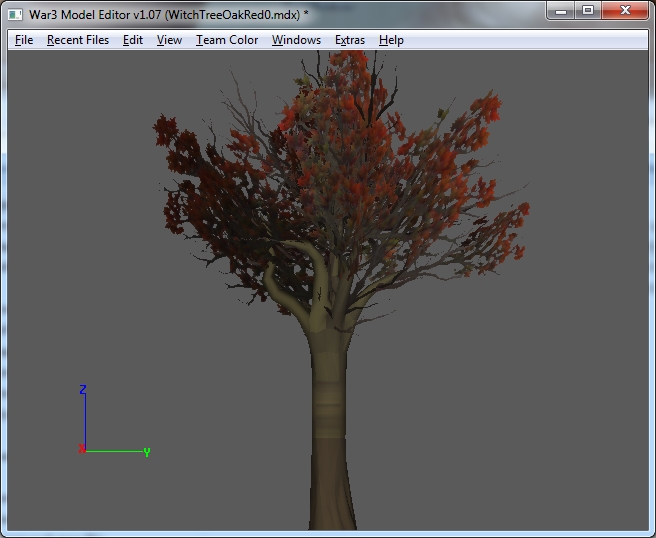
Task: Click the green horizontal Y axis line
Action: (x=115, y=451)
